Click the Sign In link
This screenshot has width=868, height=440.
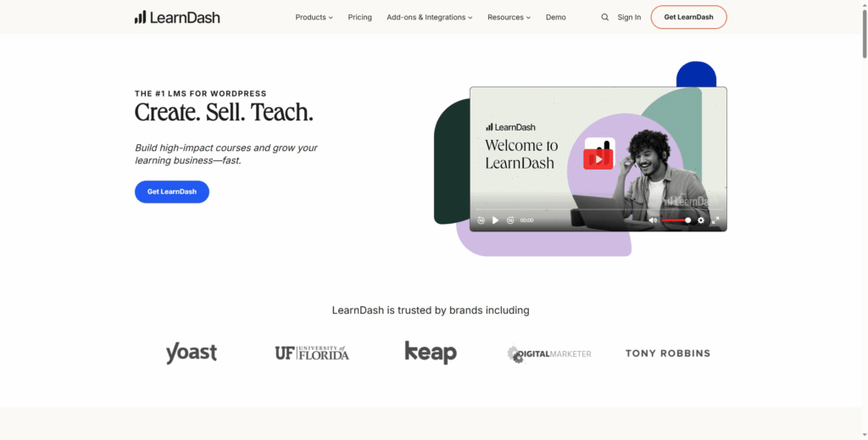(629, 17)
